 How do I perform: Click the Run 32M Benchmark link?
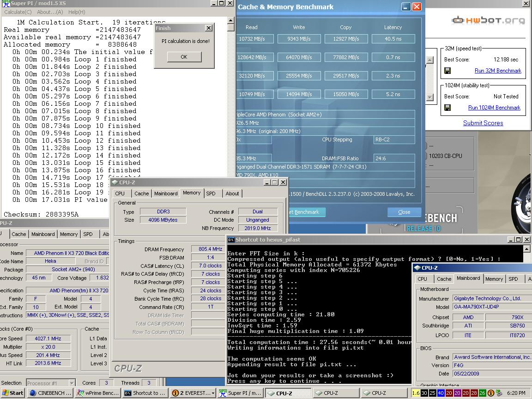pyautogui.click(x=498, y=71)
